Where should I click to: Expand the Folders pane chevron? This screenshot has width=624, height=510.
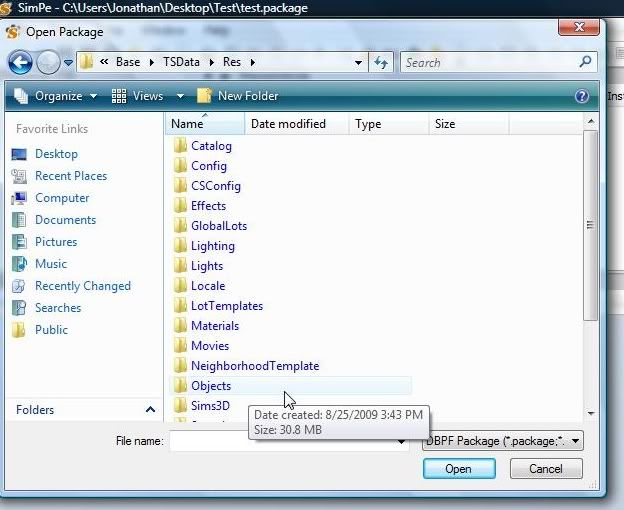(150, 409)
